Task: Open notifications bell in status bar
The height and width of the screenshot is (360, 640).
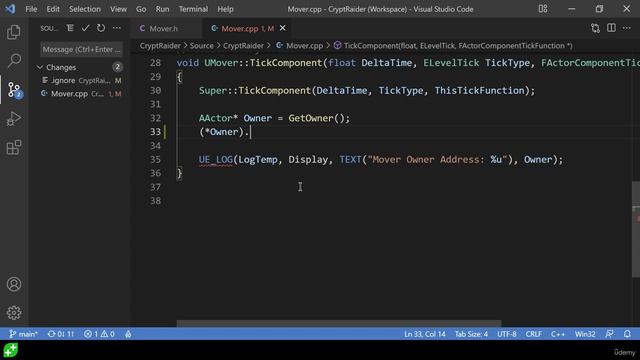Action: [627, 334]
